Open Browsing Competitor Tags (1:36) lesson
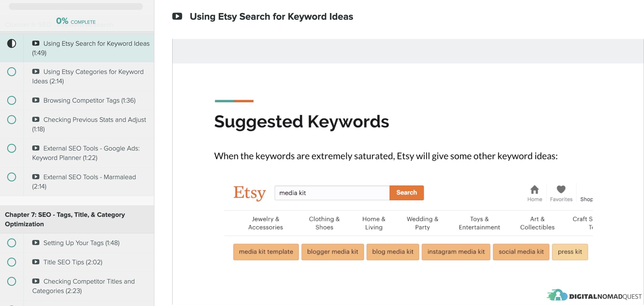The width and height of the screenshot is (644, 306). 77,100
